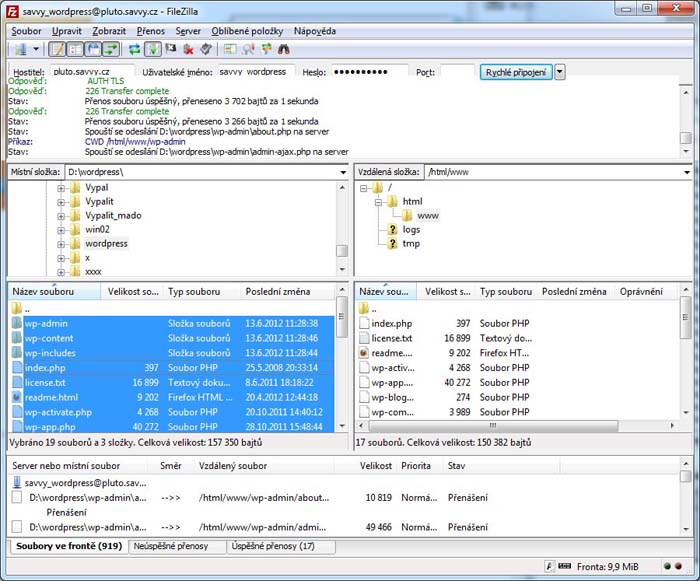Open Site Manager dropdown arrow
Viewport: 700px width, 581px height.
click(36, 49)
